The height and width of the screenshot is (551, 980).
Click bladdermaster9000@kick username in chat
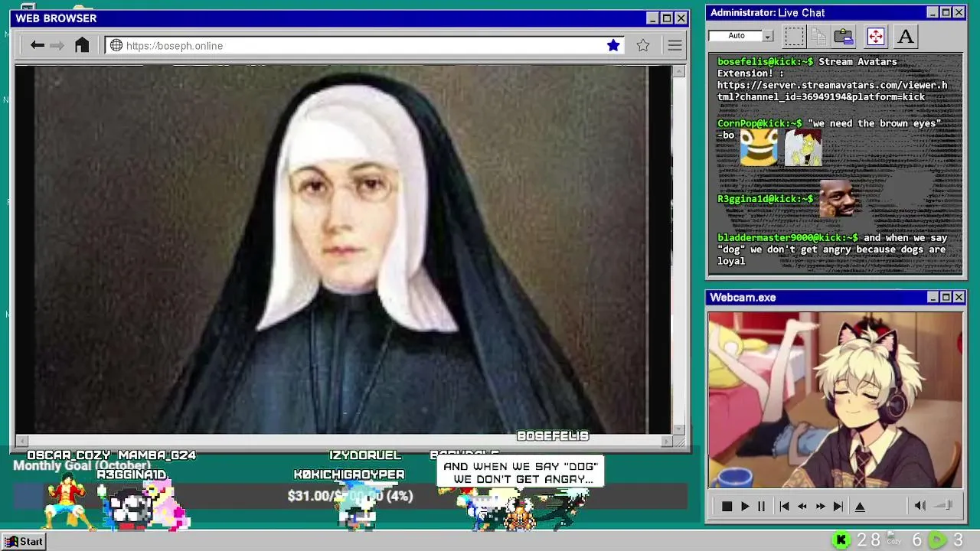tap(788, 238)
